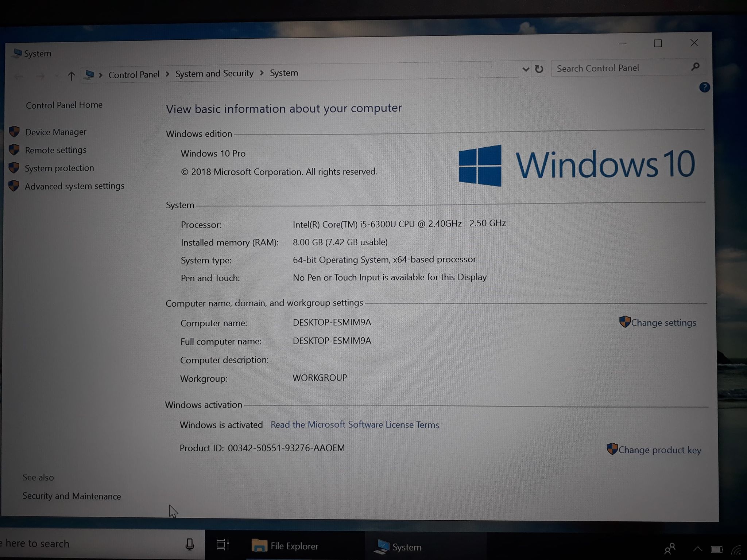Maximize the System window

(x=658, y=43)
